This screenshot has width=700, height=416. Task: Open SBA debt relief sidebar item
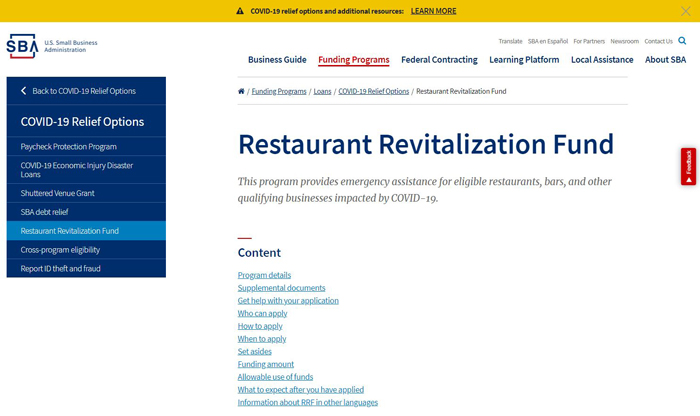[86, 212]
